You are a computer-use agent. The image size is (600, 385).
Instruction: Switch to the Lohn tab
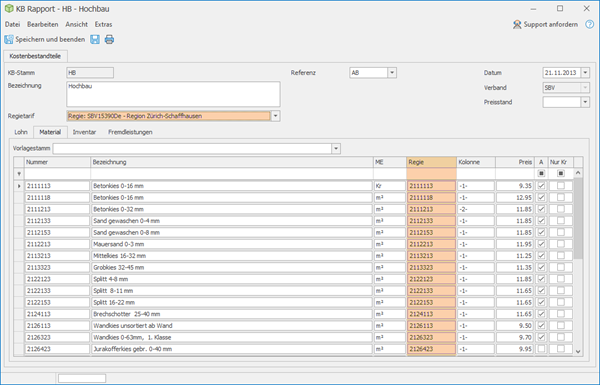[x=21, y=132]
